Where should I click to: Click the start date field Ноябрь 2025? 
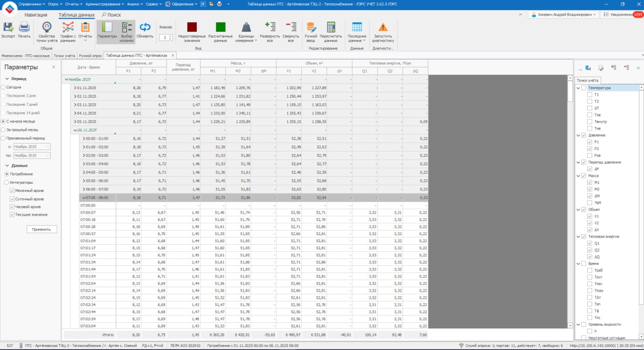click(32, 147)
